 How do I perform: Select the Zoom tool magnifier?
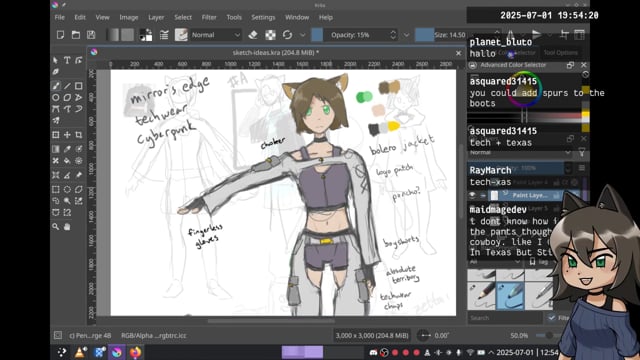[x=56, y=227]
